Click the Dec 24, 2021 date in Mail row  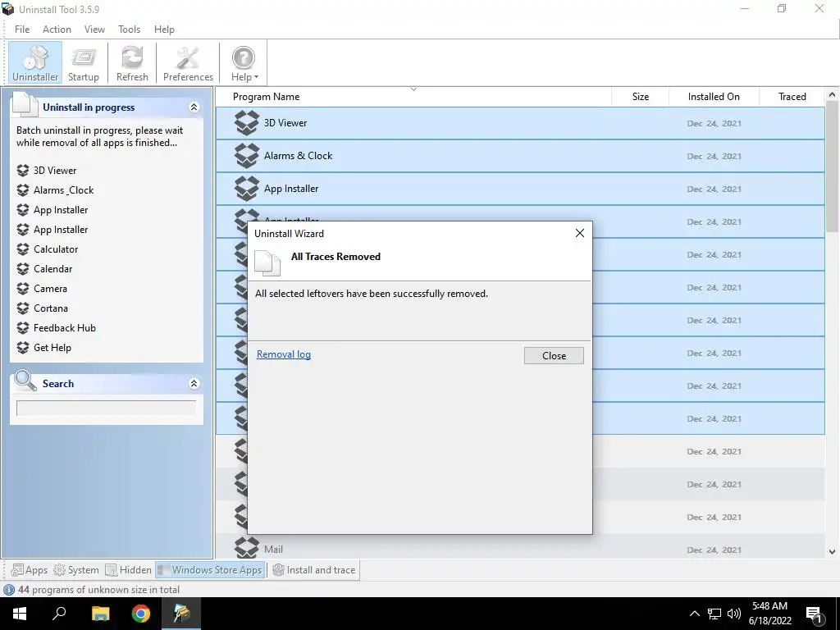tap(714, 550)
